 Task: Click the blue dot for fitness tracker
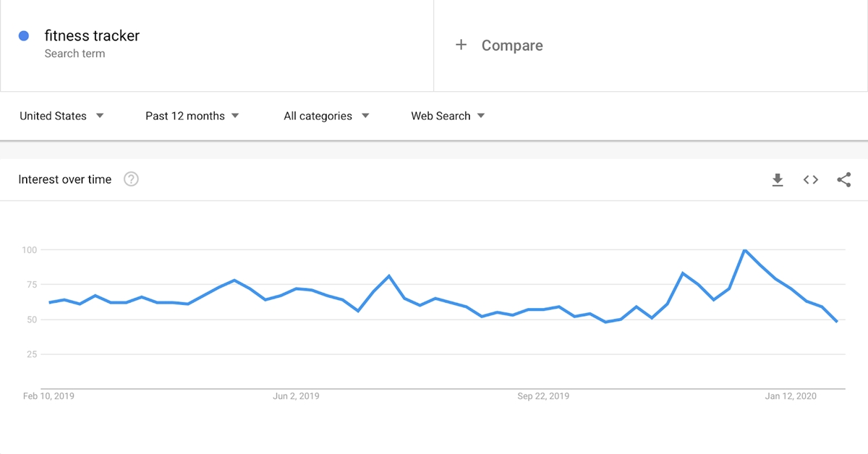point(24,35)
